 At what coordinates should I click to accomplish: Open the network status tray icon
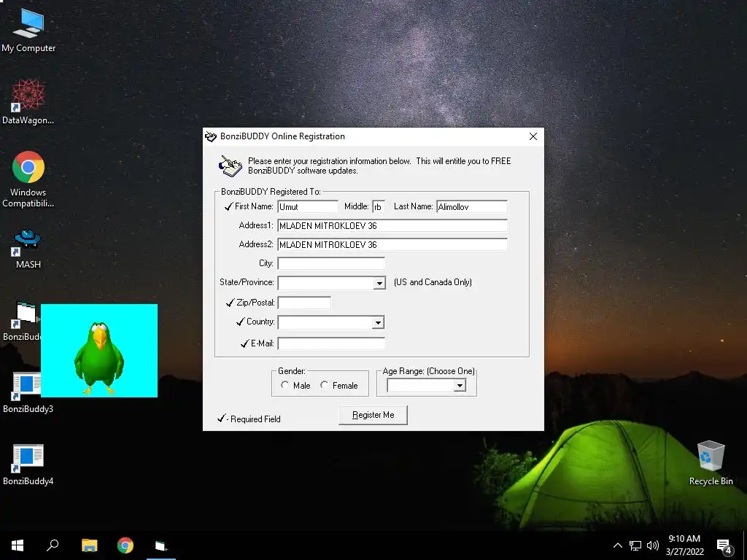635,545
